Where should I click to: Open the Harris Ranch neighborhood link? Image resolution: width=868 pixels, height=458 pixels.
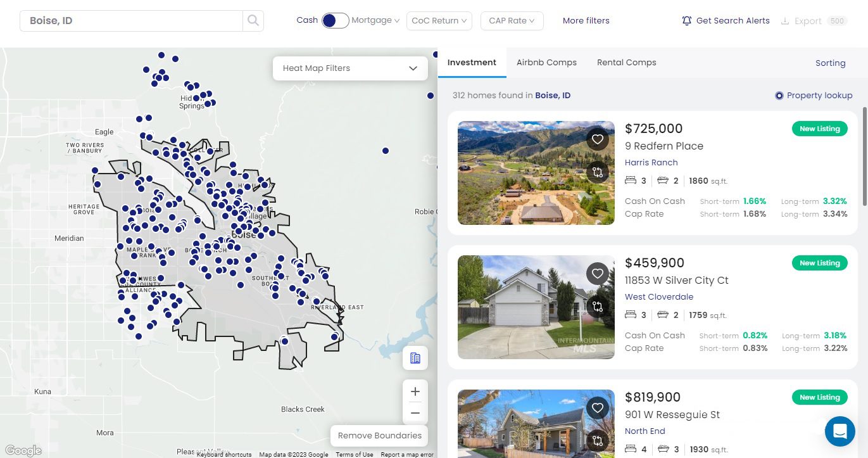point(651,162)
